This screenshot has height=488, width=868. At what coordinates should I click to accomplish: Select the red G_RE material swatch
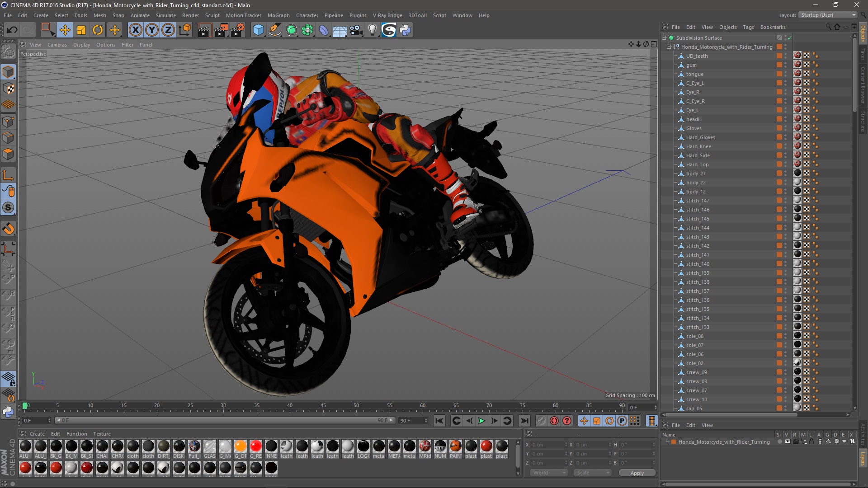click(256, 446)
